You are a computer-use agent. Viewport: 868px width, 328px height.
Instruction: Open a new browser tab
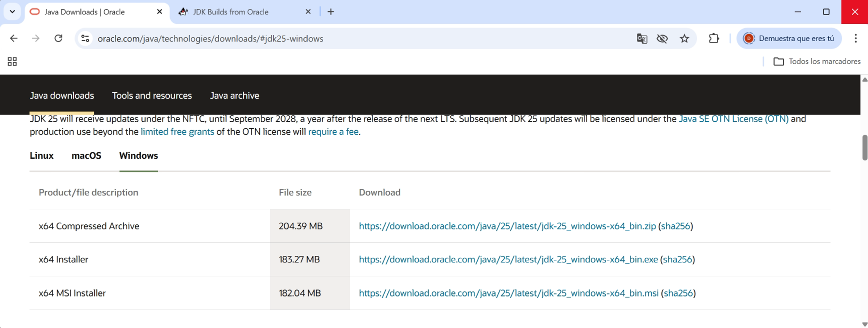click(331, 12)
